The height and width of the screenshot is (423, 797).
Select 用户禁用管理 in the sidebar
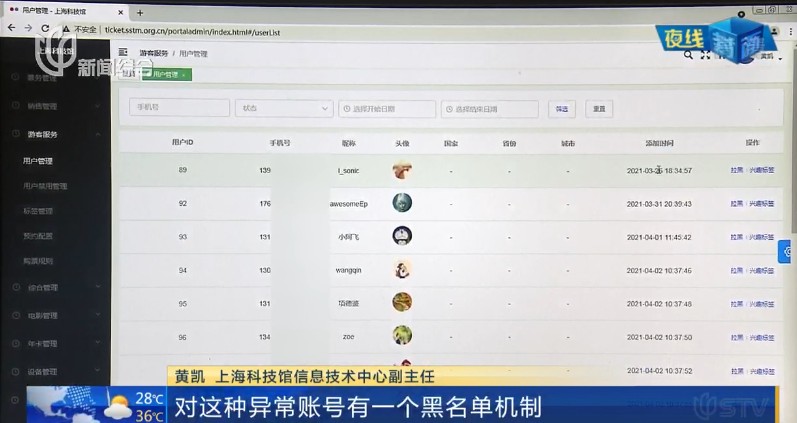pyautogui.click(x=45, y=186)
